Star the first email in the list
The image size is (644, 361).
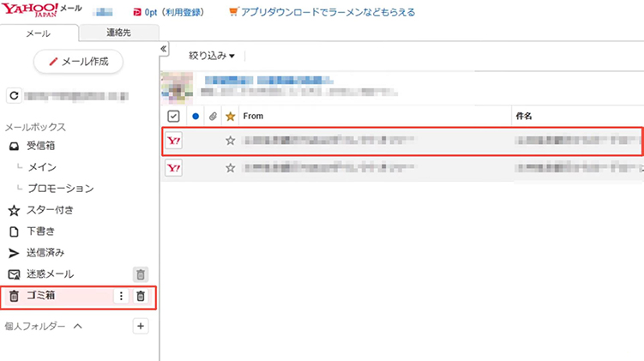(231, 141)
